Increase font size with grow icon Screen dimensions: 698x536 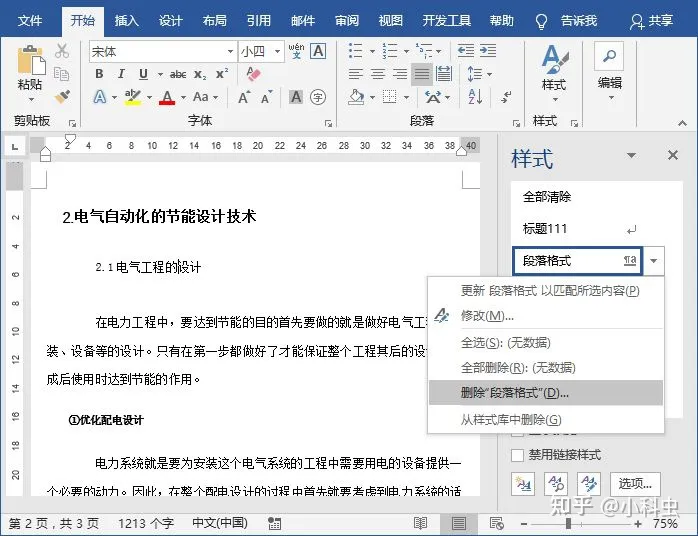point(244,97)
